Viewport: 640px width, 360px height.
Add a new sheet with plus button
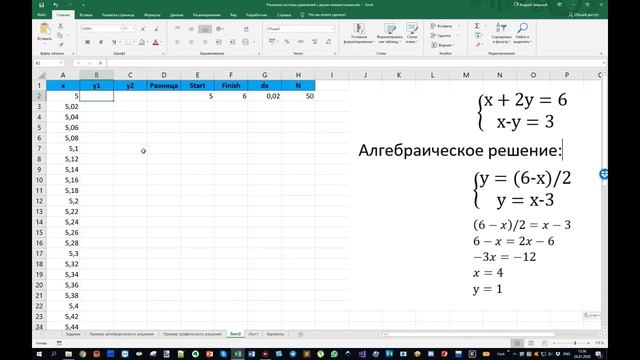(x=301, y=334)
